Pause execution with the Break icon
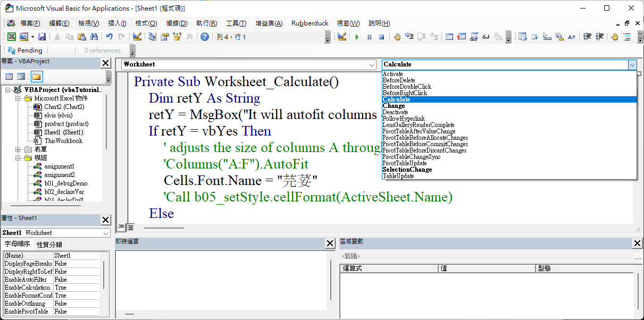This screenshot has width=644, height=320. [369, 37]
